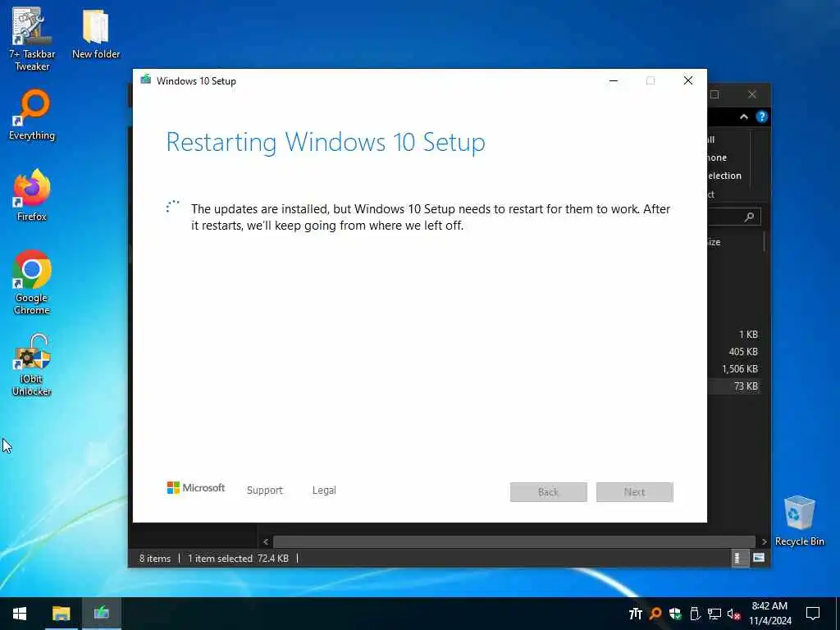The image size is (840, 630).
Task: Click the Windows 10 Setup title bar icon
Action: (145, 80)
